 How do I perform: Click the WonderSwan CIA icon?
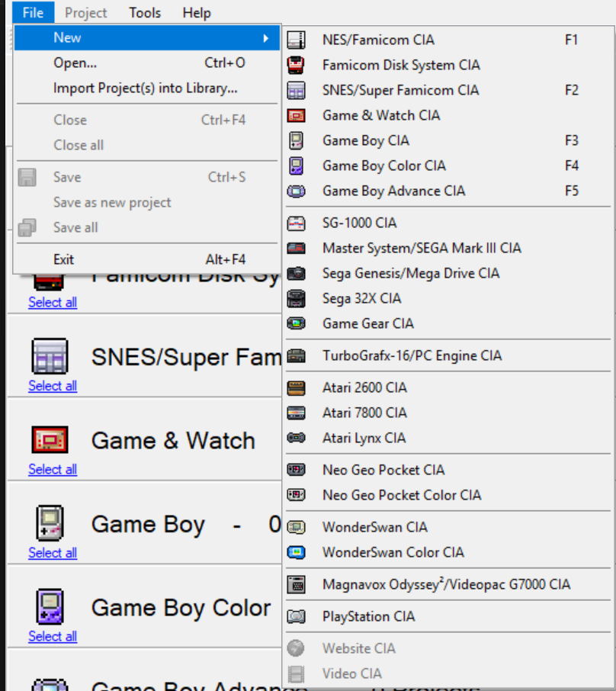click(296, 527)
